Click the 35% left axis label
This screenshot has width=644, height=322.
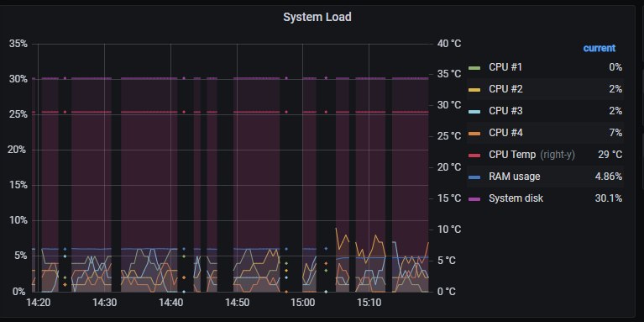coord(18,44)
